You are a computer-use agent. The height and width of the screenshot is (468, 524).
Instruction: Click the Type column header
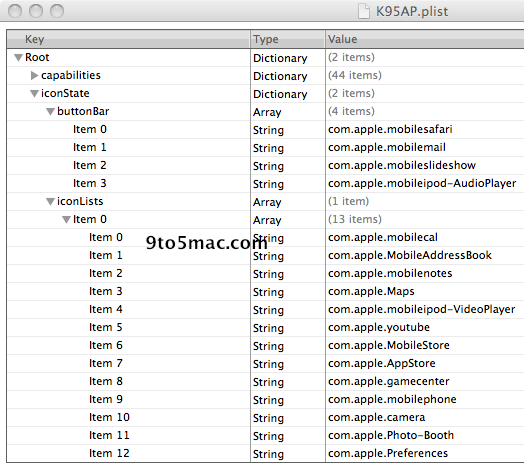coord(288,39)
